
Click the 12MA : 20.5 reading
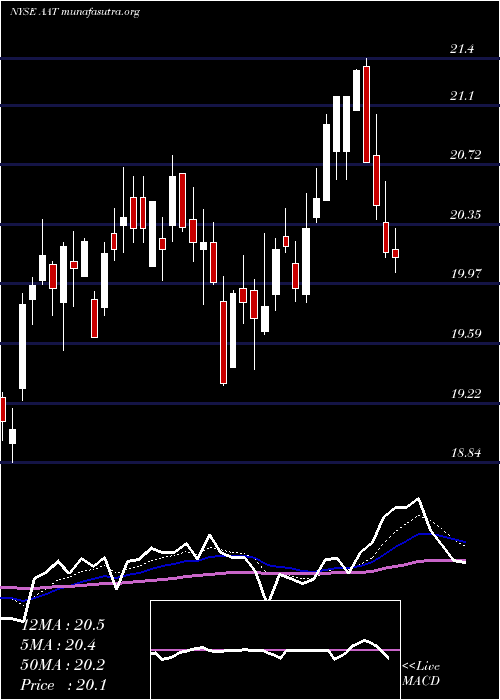tap(63, 625)
